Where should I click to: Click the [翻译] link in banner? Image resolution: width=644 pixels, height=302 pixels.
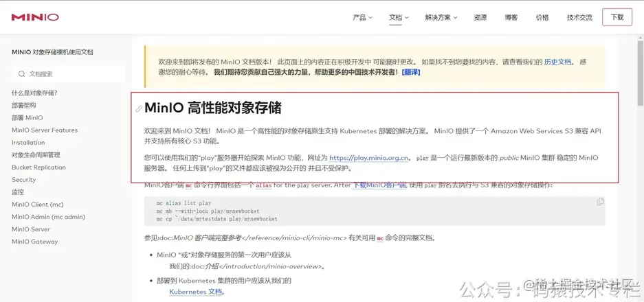[411, 72]
